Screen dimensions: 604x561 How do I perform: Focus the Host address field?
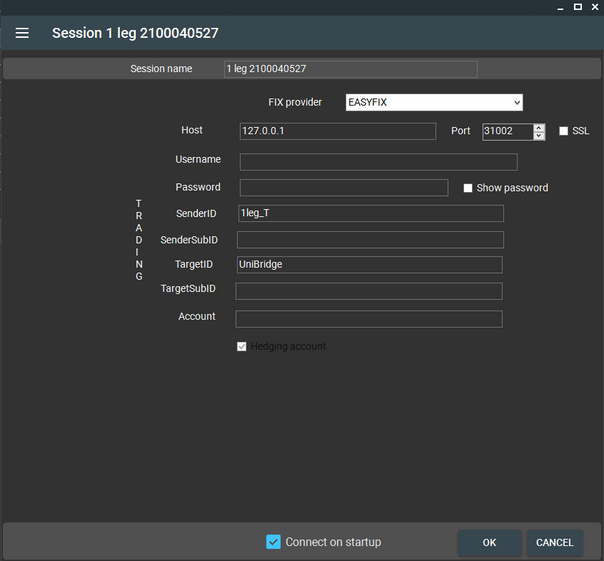click(338, 131)
